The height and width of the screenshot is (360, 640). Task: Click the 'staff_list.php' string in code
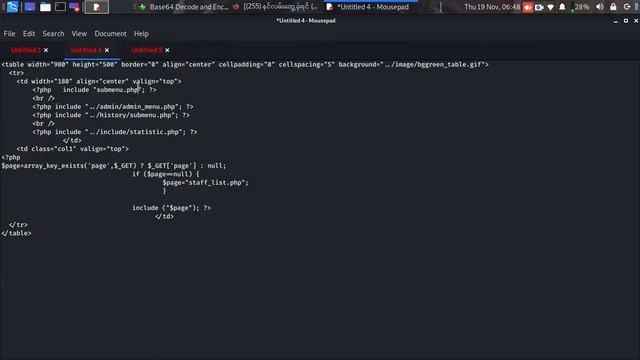click(x=216, y=182)
